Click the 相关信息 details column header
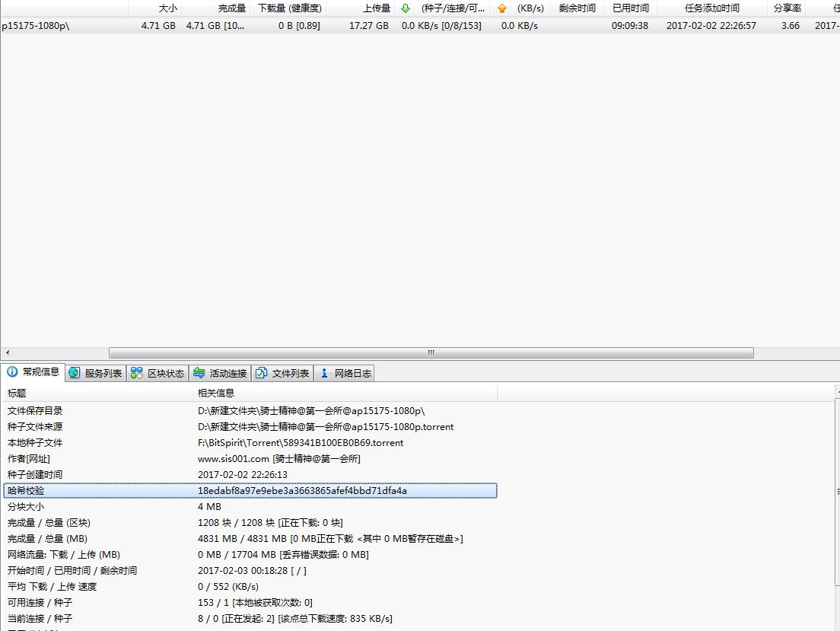This screenshot has width=840, height=631. coord(216,394)
